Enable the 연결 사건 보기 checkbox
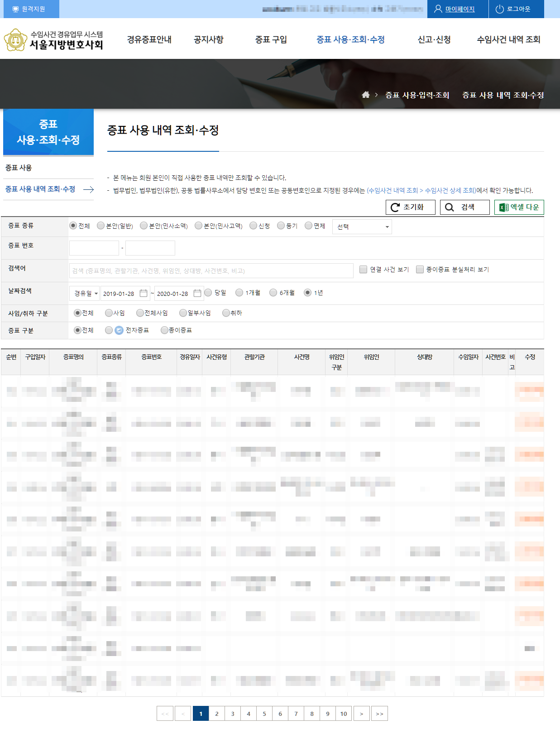This screenshot has height=729, width=560. click(363, 270)
